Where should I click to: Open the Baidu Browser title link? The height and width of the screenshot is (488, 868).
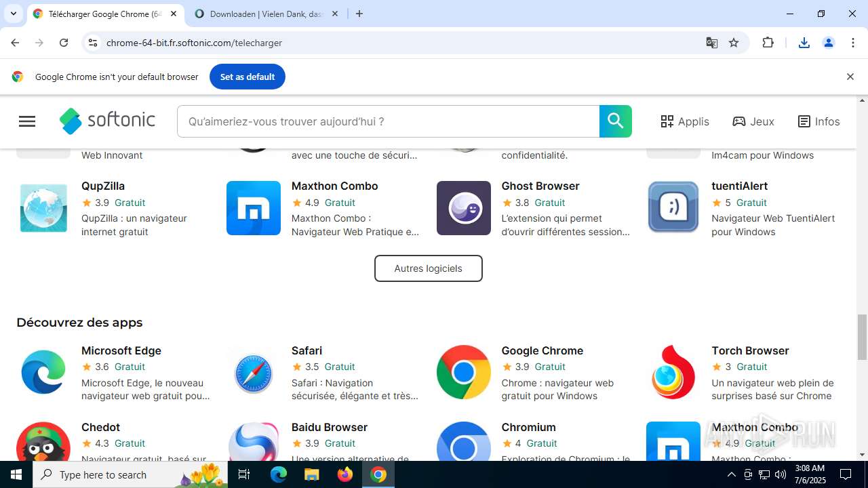330,427
